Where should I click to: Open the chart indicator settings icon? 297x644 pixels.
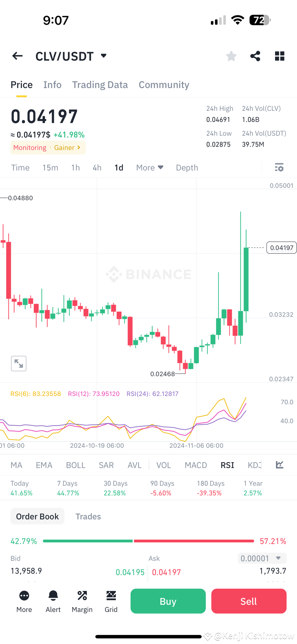click(279, 168)
